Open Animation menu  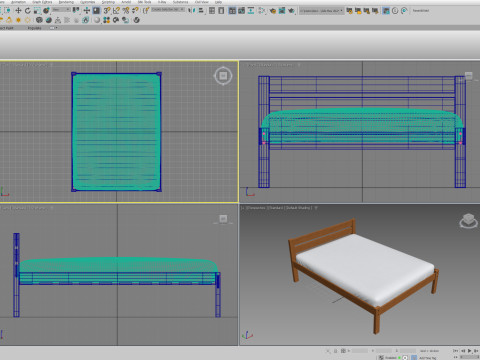(x=18, y=2)
